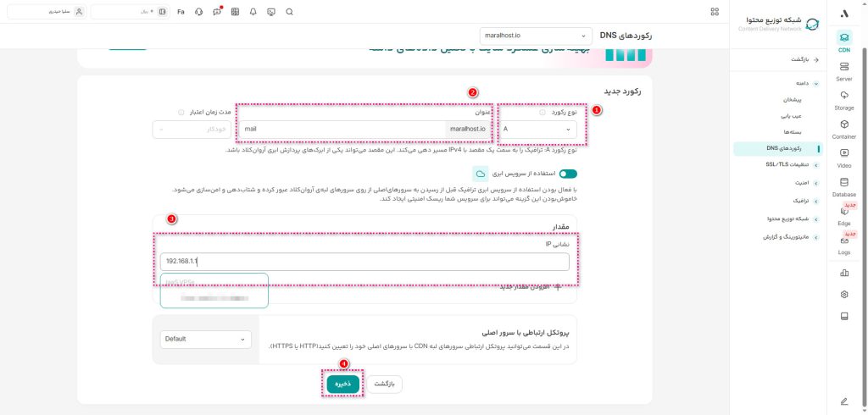Click the title field containing mail
Image resolution: width=868 pixels, height=415 pixels.
click(x=342, y=130)
